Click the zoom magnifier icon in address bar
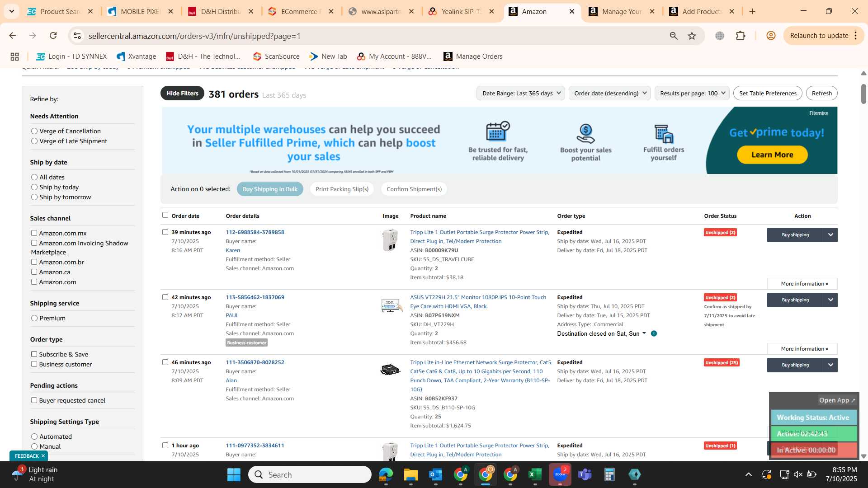 point(674,36)
